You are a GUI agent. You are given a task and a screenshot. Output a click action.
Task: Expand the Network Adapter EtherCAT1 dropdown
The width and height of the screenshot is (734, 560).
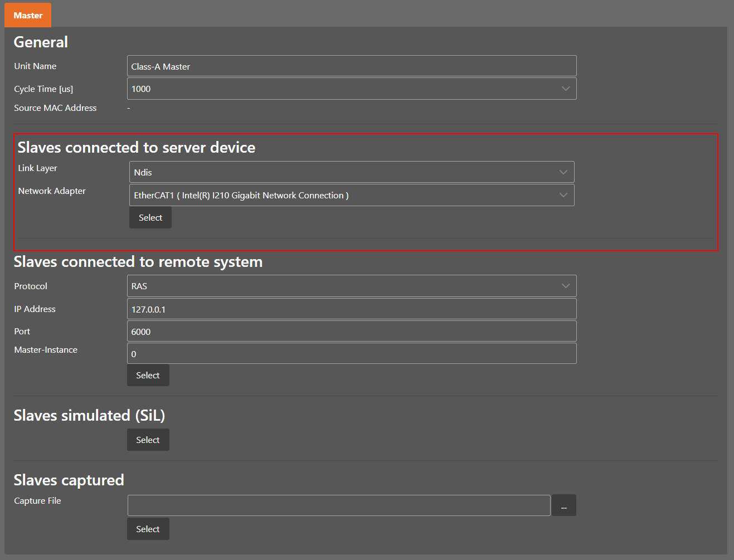[x=351, y=195]
